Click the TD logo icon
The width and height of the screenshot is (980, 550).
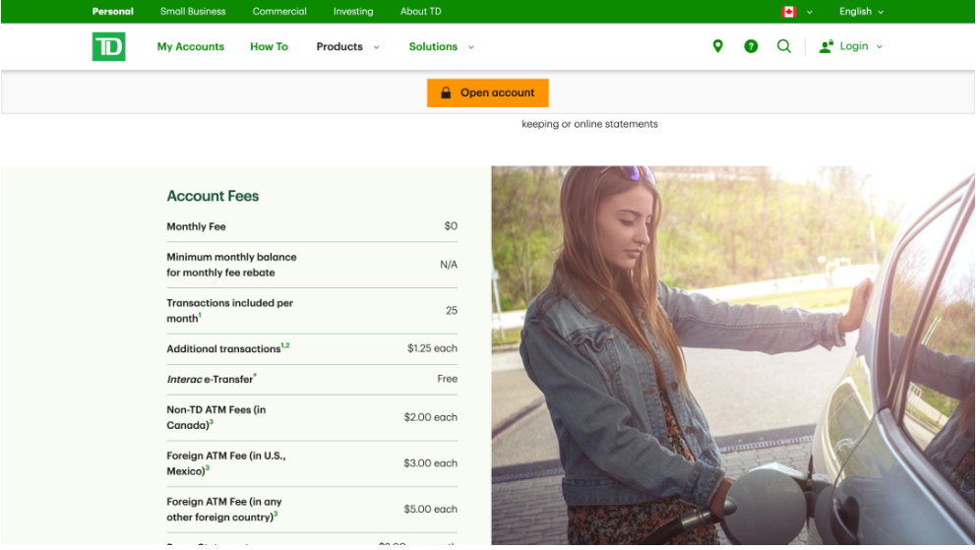click(108, 46)
